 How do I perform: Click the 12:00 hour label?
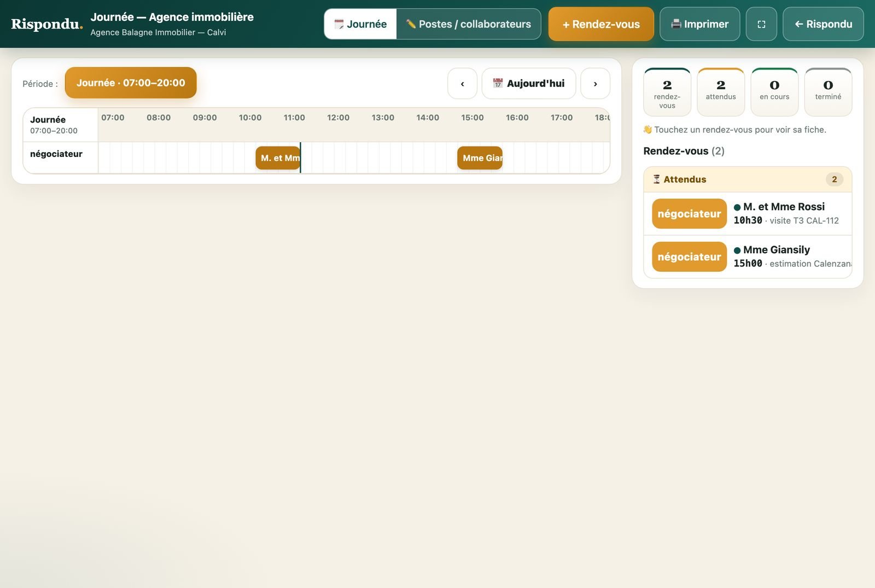(x=338, y=118)
